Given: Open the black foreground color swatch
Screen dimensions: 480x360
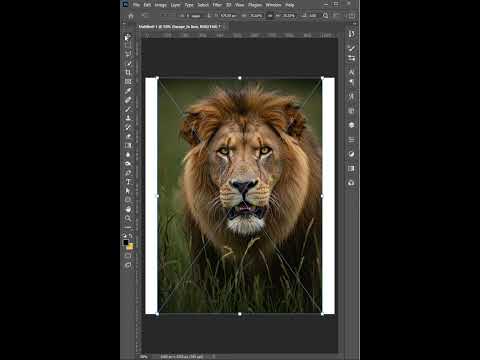Looking at the screenshot, I should [126, 242].
